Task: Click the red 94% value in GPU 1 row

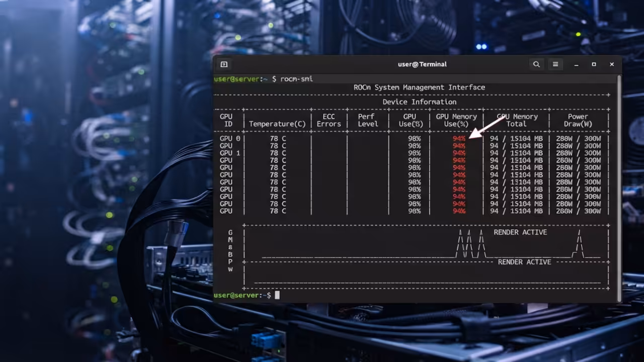Action: click(x=459, y=153)
